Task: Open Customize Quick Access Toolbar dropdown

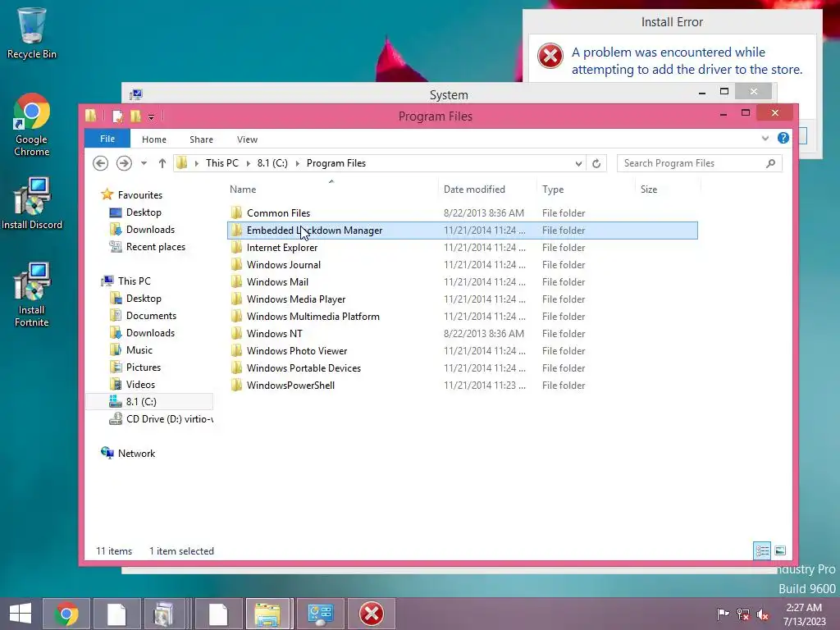Action: [151, 116]
